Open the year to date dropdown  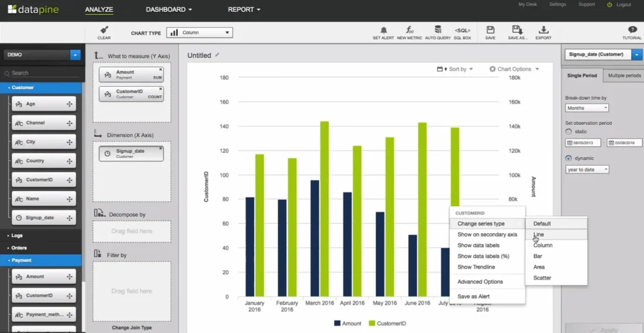(x=587, y=170)
